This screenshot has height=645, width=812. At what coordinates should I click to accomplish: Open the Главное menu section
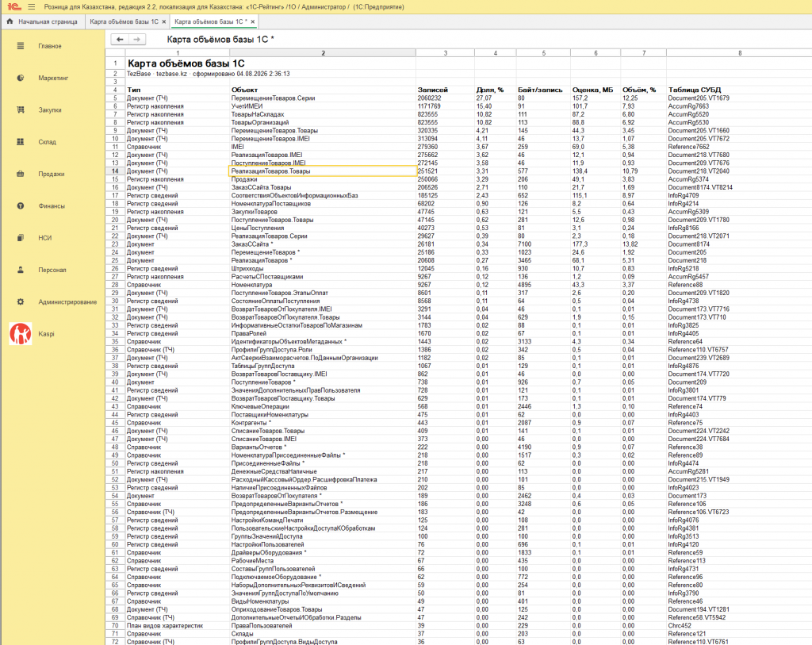tap(50, 46)
